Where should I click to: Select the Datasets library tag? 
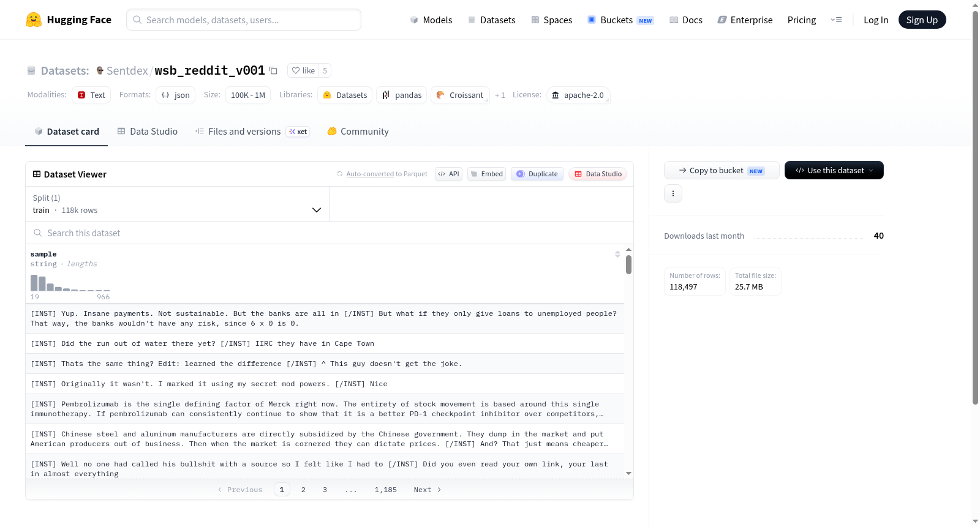click(x=345, y=95)
